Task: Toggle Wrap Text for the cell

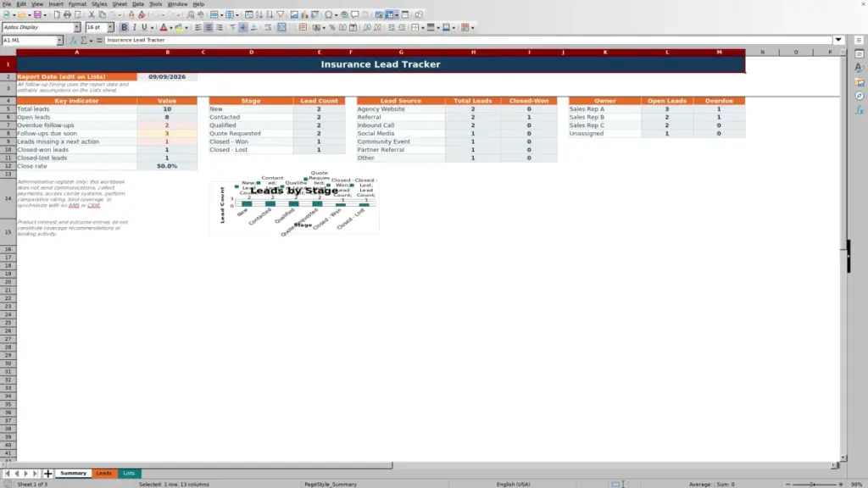Action: pos(268,28)
